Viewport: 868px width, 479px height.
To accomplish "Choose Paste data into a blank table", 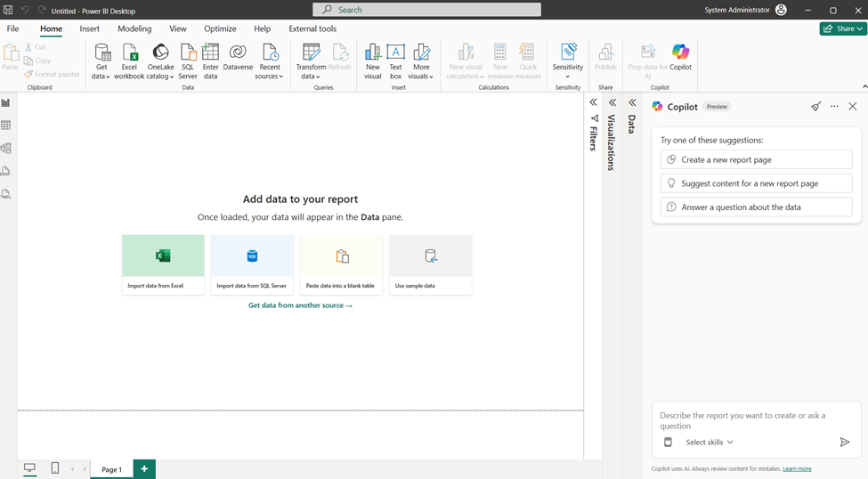I will tap(341, 264).
